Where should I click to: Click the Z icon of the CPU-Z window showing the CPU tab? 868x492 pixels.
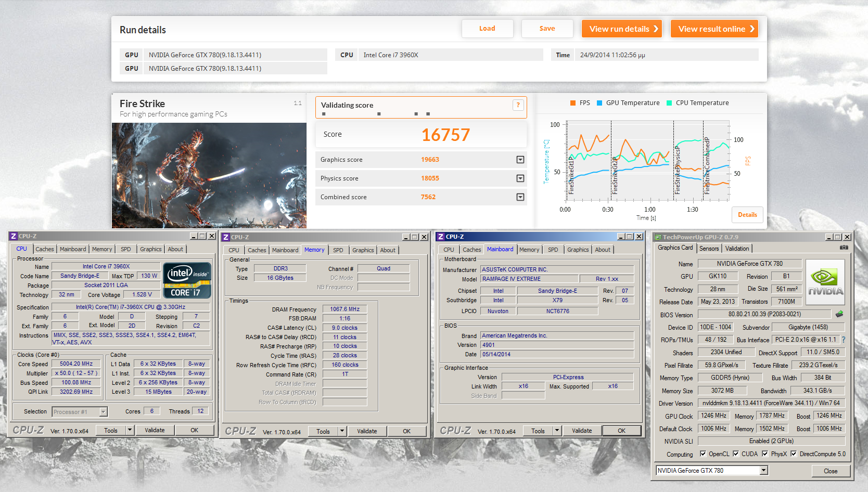tap(14, 236)
